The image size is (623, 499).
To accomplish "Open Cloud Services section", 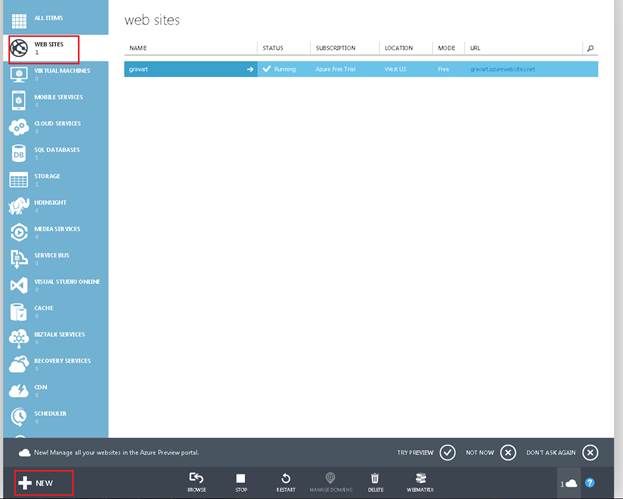I will [56, 127].
